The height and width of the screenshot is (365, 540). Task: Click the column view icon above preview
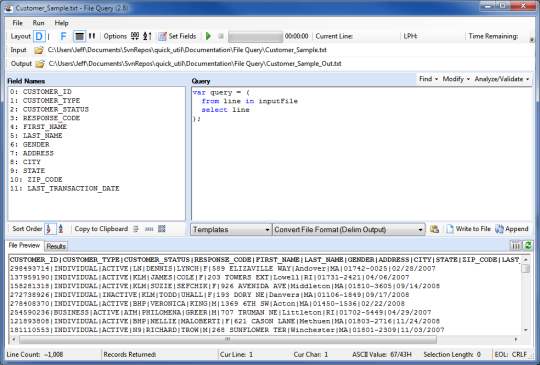pyautogui.click(x=516, y=246)
